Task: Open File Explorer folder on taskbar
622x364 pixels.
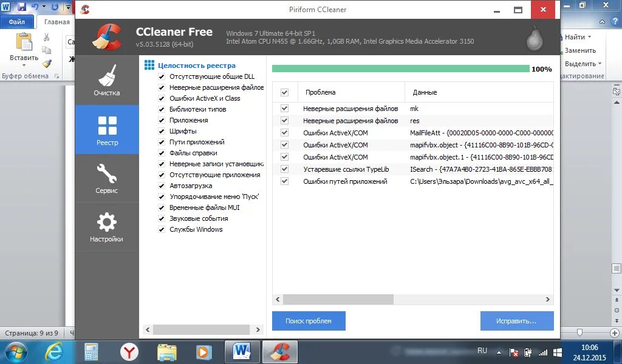Action: click(x=167, y=352)
